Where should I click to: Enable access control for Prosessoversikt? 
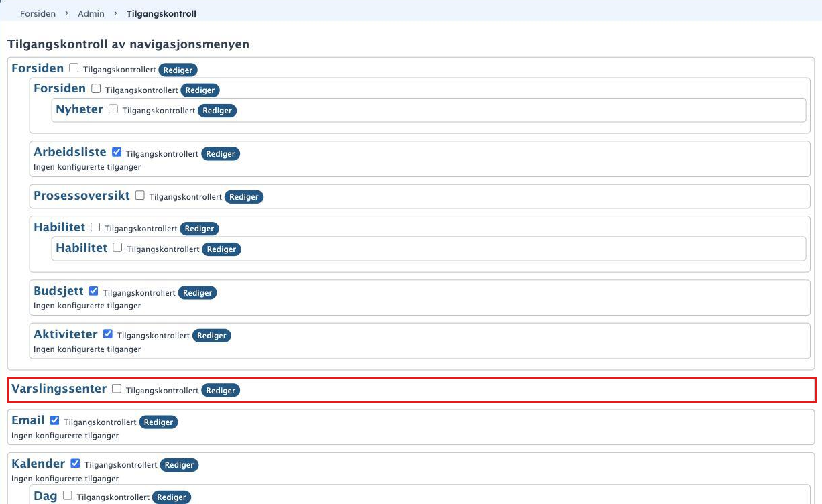click(x=140, y=196)
